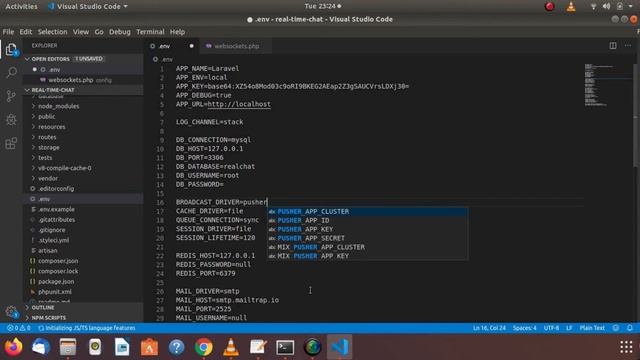Expand the Outline section
640x360 pixels.
[42, 307]
